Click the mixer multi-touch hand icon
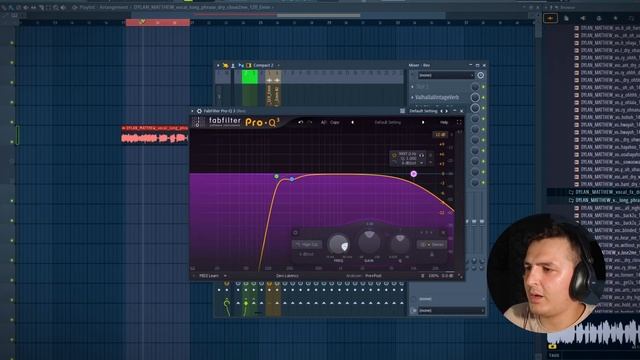 click(225, 65)
